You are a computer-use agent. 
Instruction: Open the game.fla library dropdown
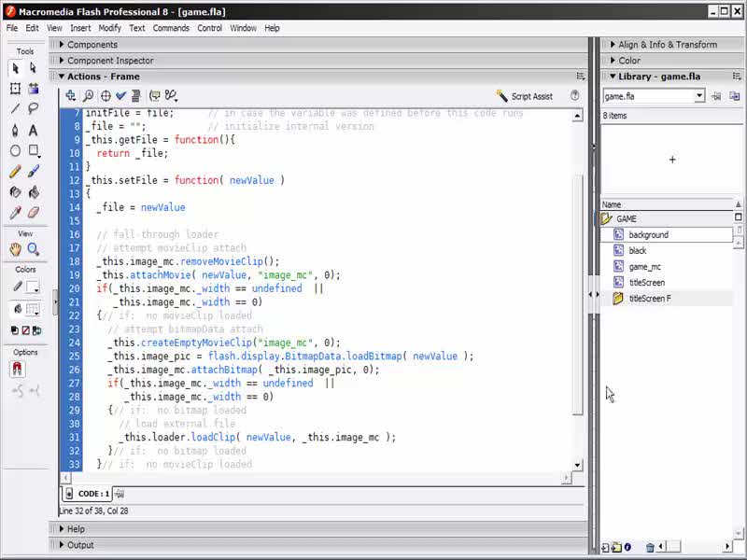click(x=698, y=96)
